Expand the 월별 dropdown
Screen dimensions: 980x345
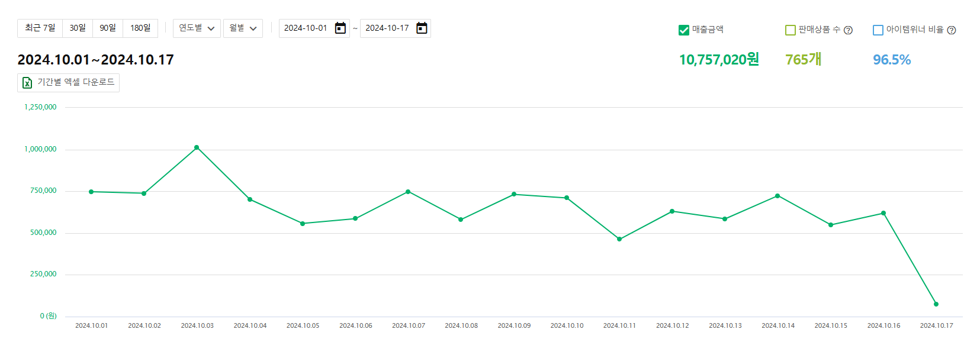pos(243,28)
